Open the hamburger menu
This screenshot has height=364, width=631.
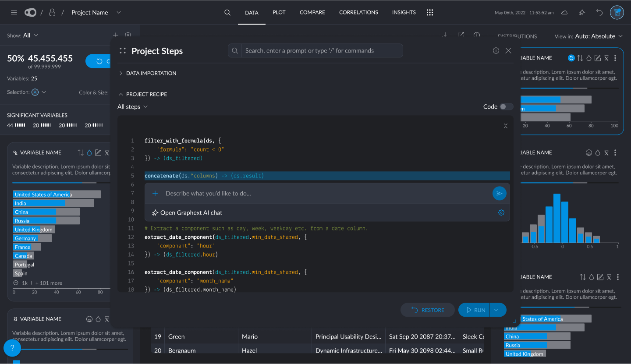pos(14,13)
